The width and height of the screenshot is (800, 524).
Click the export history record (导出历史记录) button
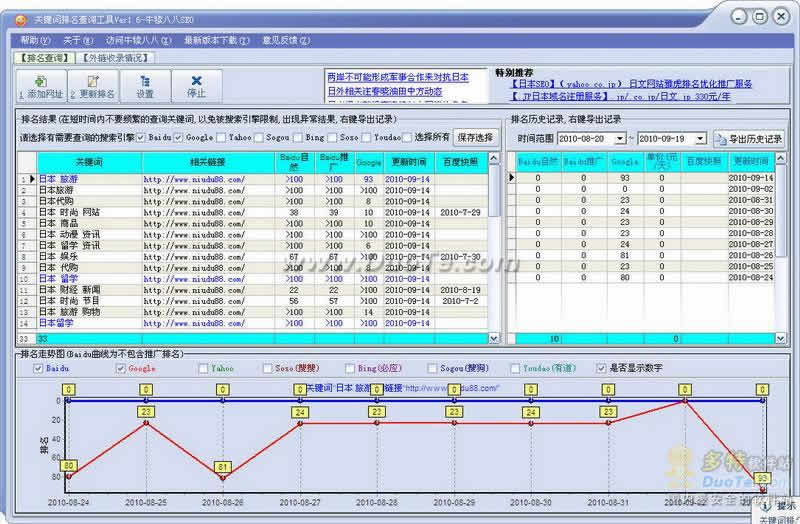pyautogui.click(x=748, y=139)
